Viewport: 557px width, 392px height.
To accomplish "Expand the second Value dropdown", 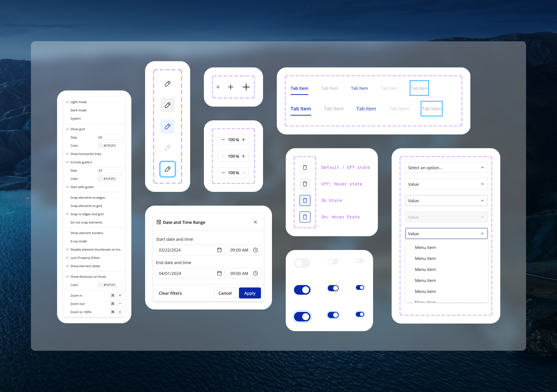I will (447, 200).
